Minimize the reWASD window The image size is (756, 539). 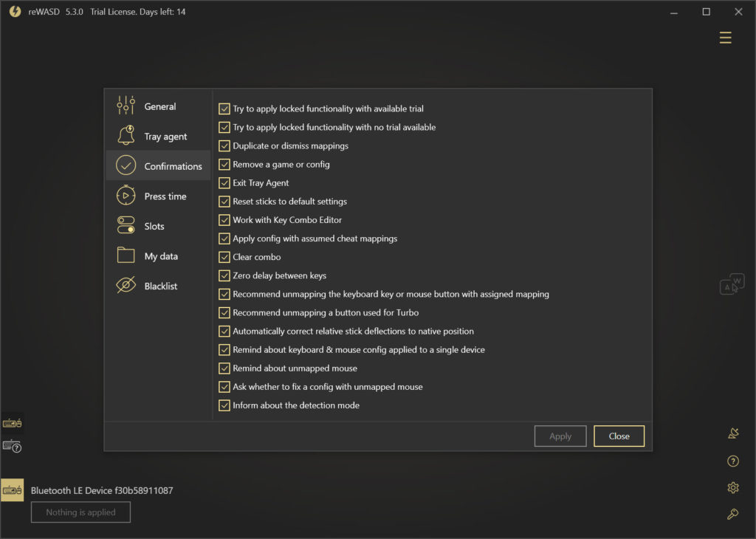coord(674,12)
